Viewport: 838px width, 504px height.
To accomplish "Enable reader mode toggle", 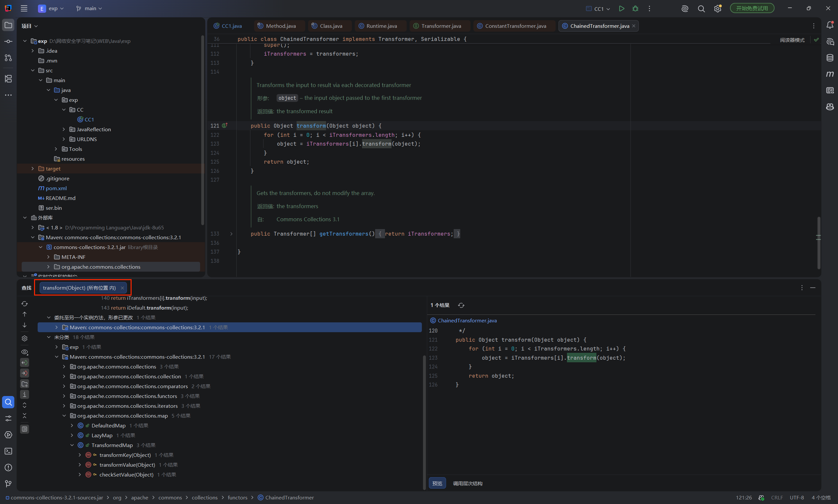I will pyautogui.click(x=792, y=40).
